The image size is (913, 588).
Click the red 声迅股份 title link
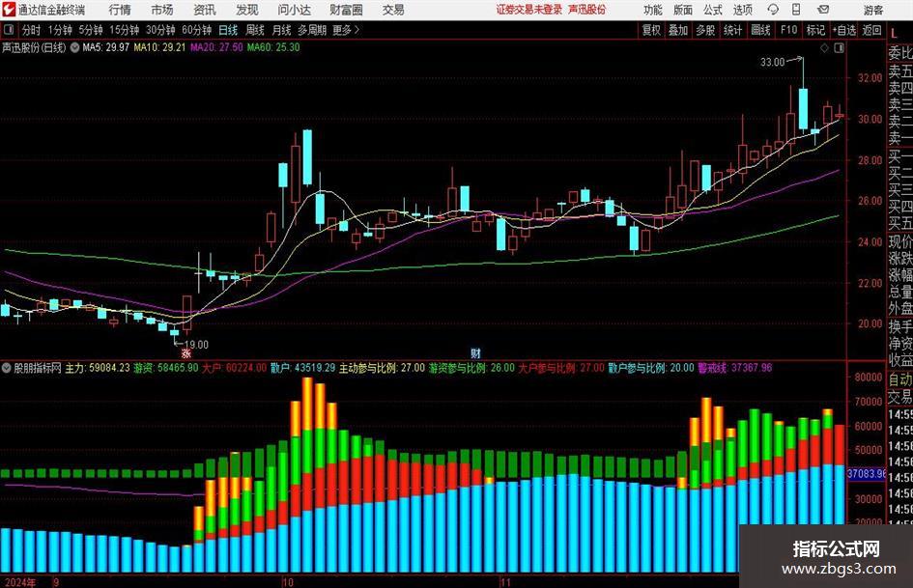coord(587,10)
